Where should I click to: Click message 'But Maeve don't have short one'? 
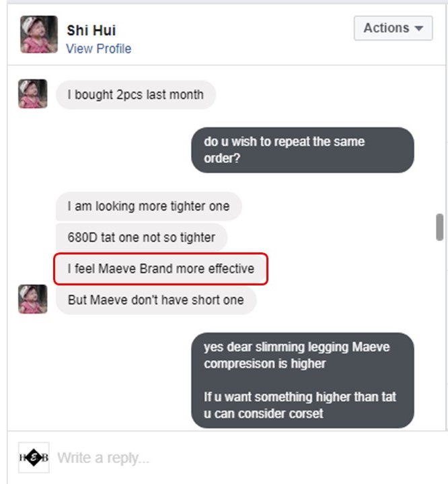tap(156, 300)
